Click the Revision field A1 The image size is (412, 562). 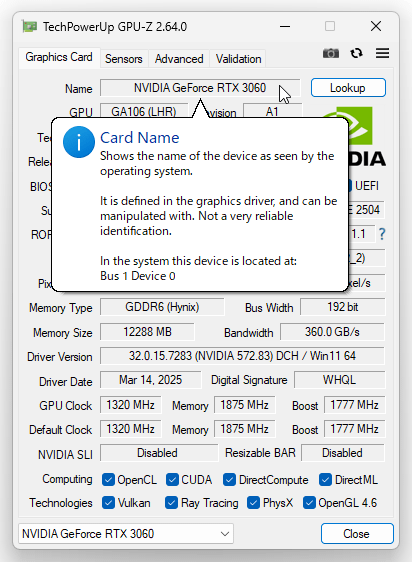[x=273, y=111]
